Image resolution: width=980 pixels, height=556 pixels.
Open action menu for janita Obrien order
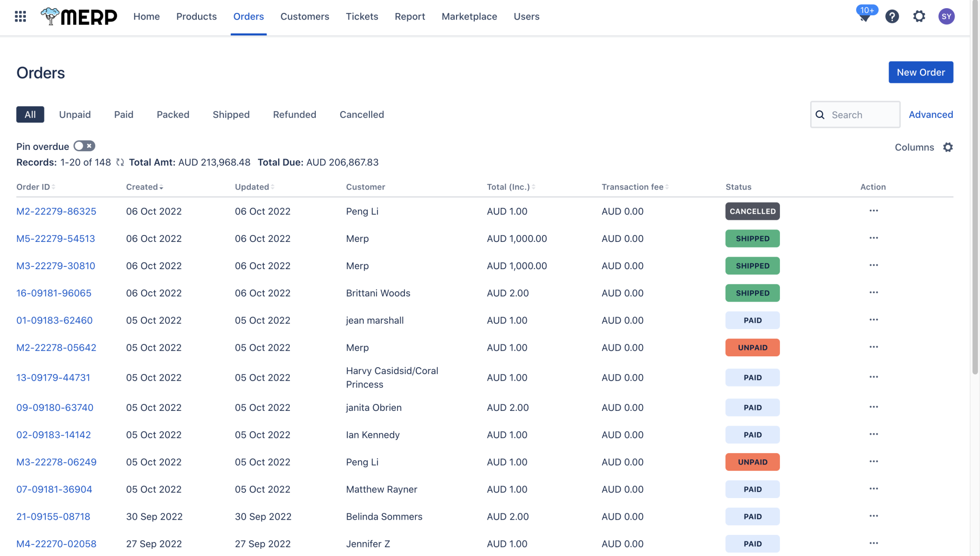(x=874, y=407)
